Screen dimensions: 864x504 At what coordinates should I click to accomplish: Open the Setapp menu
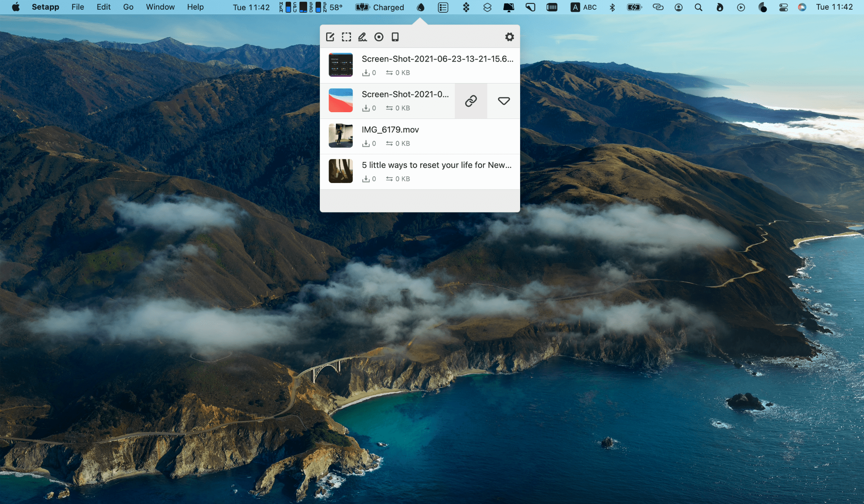[46, 7]
